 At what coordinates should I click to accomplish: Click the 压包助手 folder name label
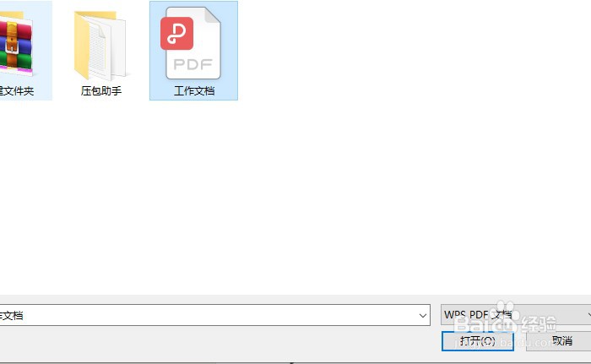(x=101, y=91)
